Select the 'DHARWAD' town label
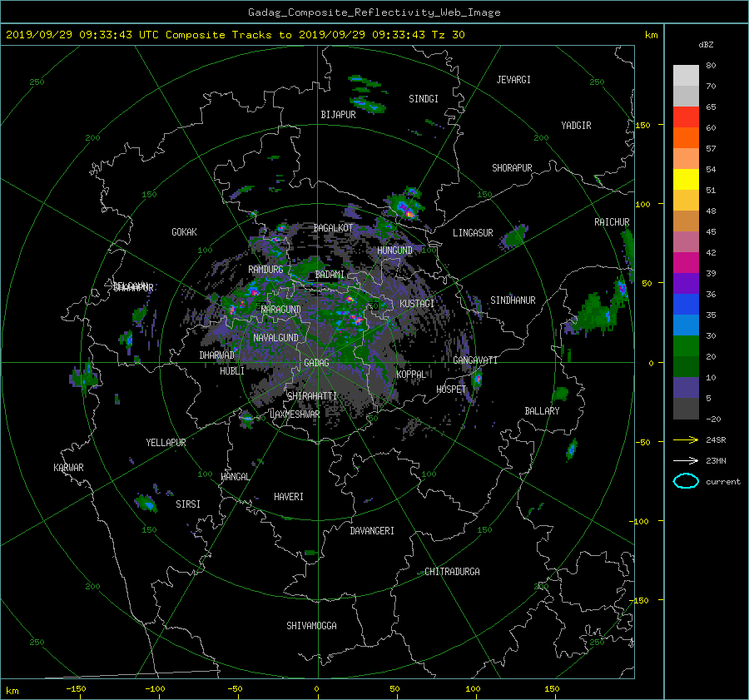Image resolution: width=749 pixels, height=700 pixels. [x=217, y=355]
